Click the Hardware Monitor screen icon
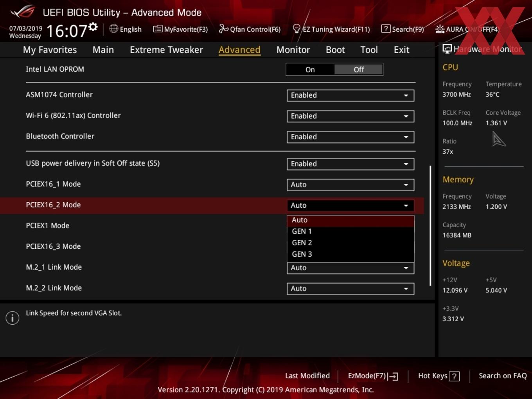This screenshot has height=399, width=532. coord(447,49)
